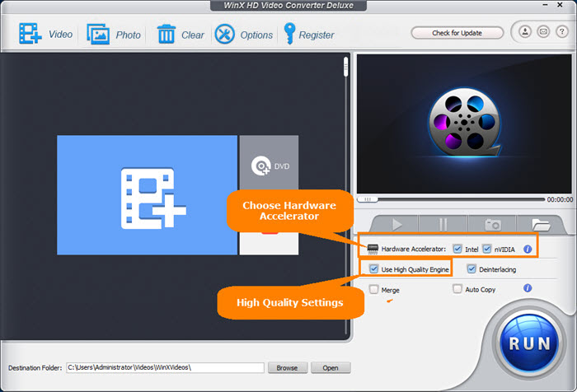Image resolution: width=577 pixels, height=392 pixels.
Task: Click the Destination Folder path field
Action: [165, 367]
